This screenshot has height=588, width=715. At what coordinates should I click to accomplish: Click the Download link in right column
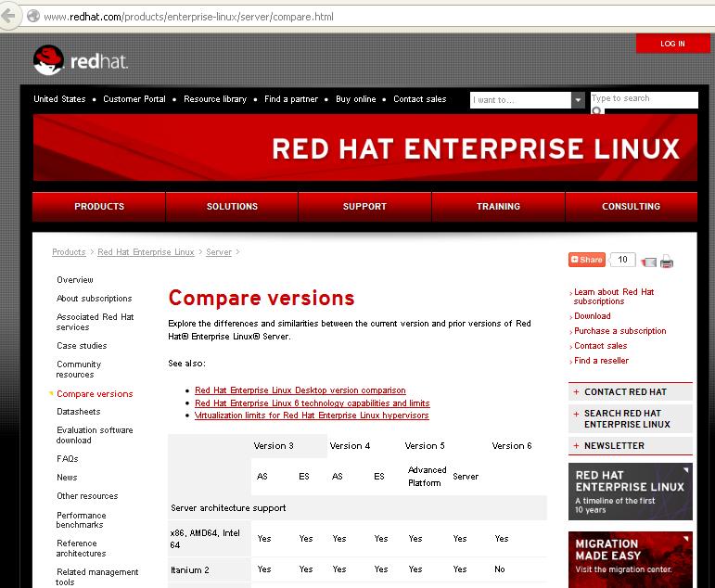click(592, 315)
